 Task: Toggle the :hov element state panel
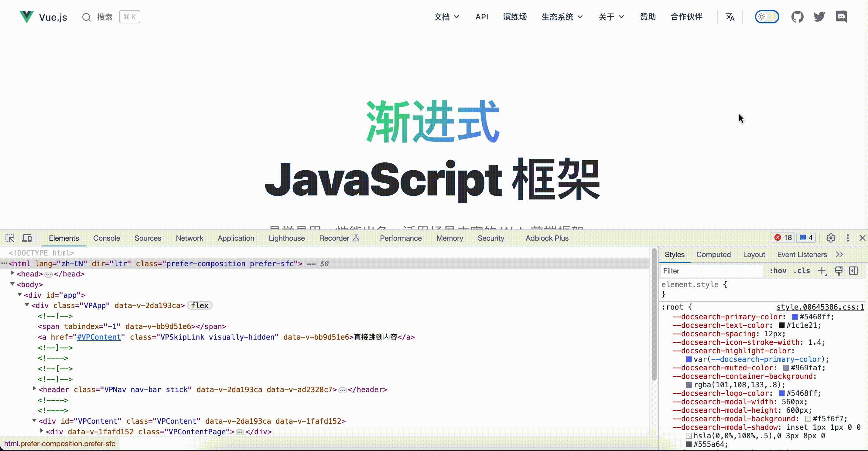778,271
